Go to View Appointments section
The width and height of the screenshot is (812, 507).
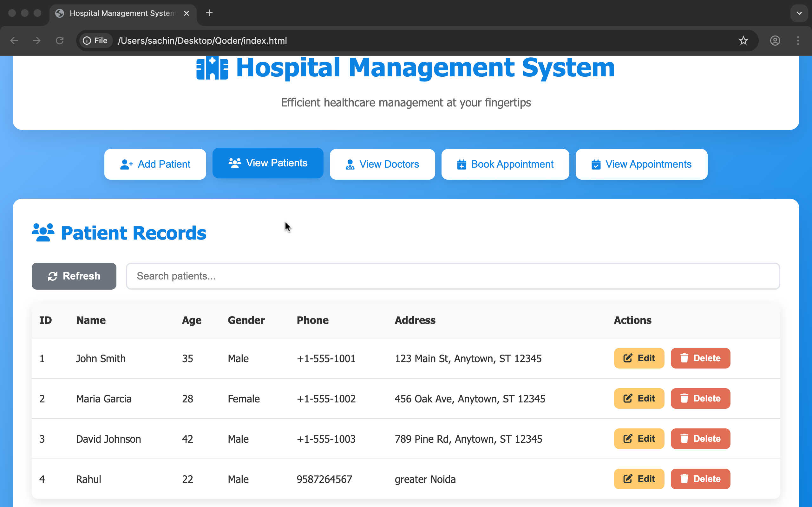point(641,164)
